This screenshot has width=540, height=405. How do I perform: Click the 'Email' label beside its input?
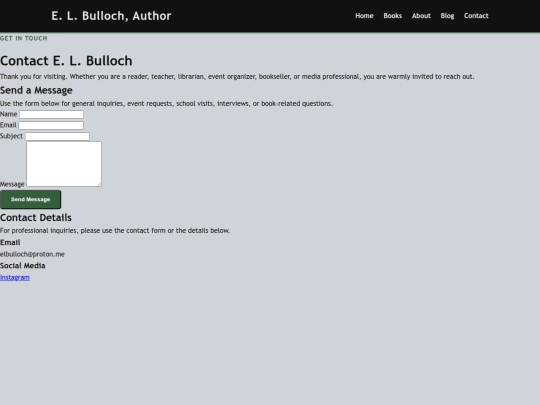(x=8, y=125)
